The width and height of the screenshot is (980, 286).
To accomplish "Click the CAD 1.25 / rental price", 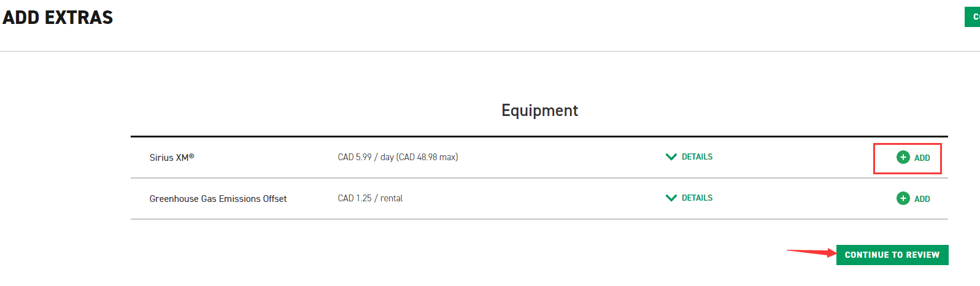I will [370, 198].
